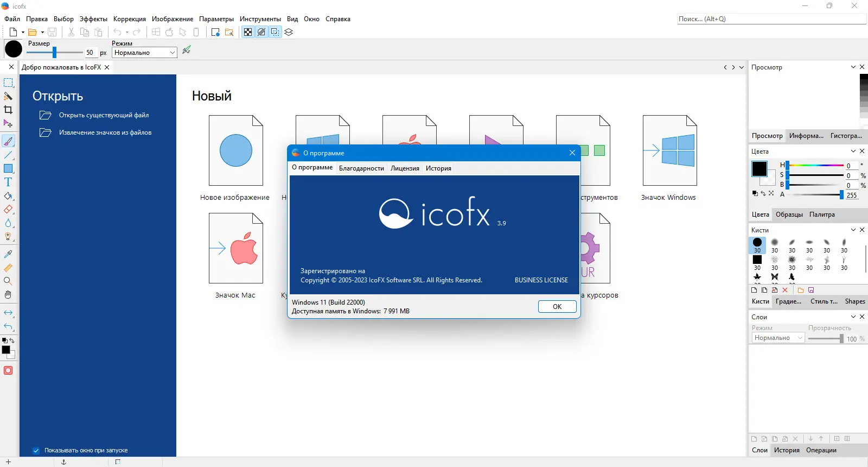Open the brush Режим dropdown in options bar
This screenshot has width=868, height=467.
pyautogui.click(x=144, y=53)
